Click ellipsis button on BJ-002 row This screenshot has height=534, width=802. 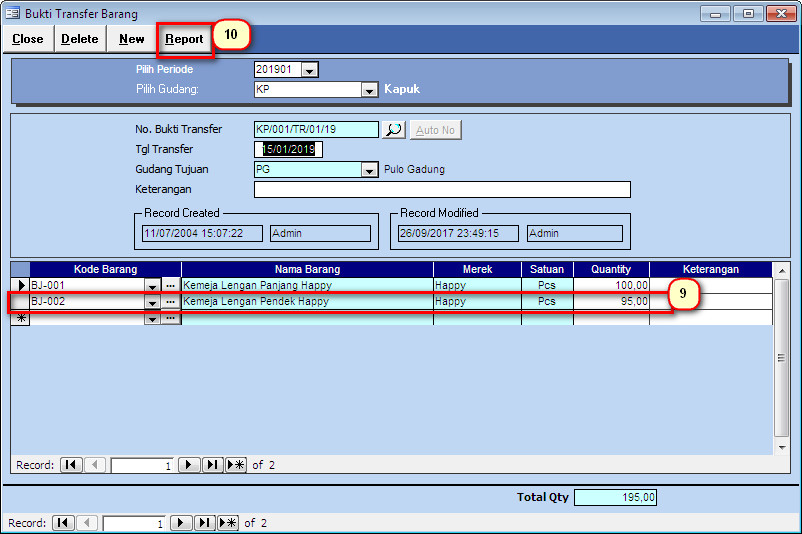tap(171, 302)
